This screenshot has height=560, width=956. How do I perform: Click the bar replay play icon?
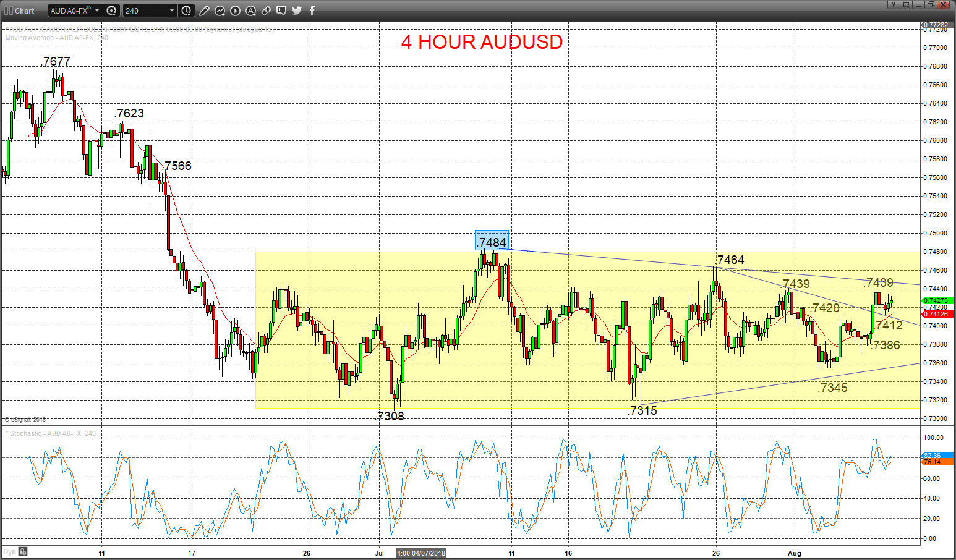(x=235, y=11)
